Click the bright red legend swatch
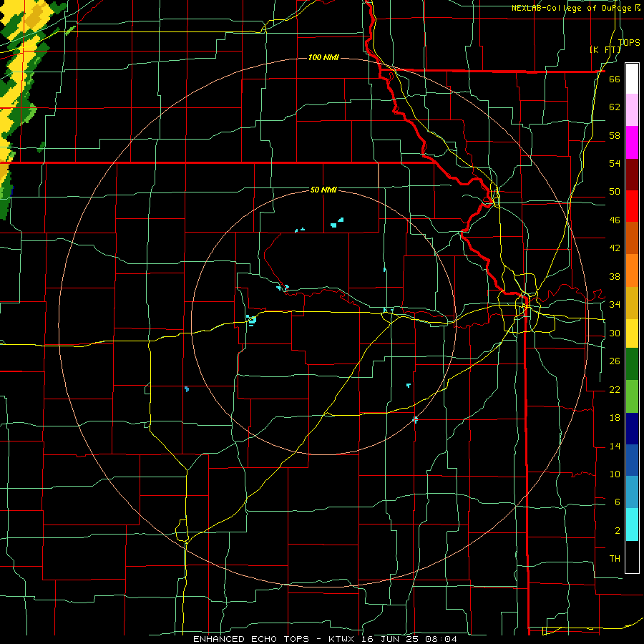Viewport: 644px width, 644px height. (632, 206)
